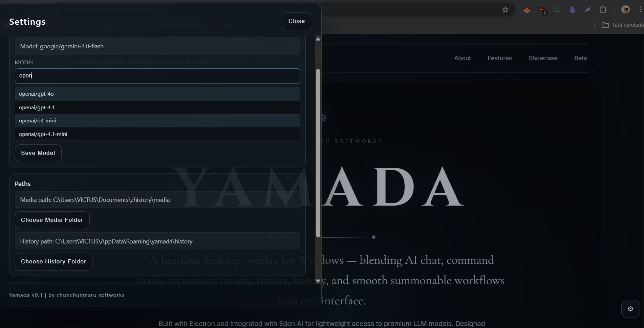
Task: Select openai/gpt-4o from the model list
Action: click(x=157, y=94)
